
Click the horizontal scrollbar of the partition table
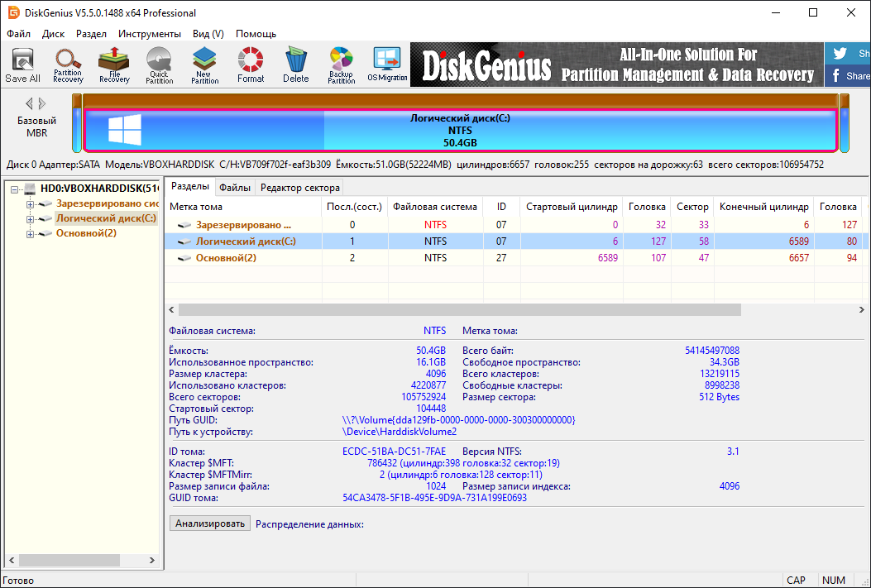(x=460, y=309)
